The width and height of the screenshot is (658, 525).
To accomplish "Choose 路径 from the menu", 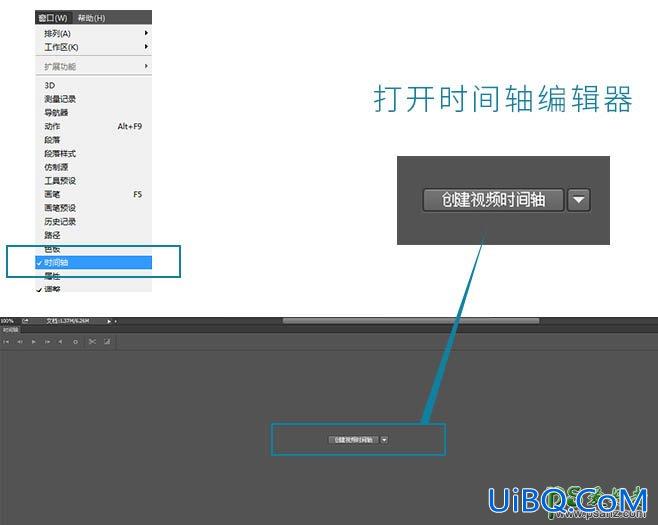I will point(94,235).
